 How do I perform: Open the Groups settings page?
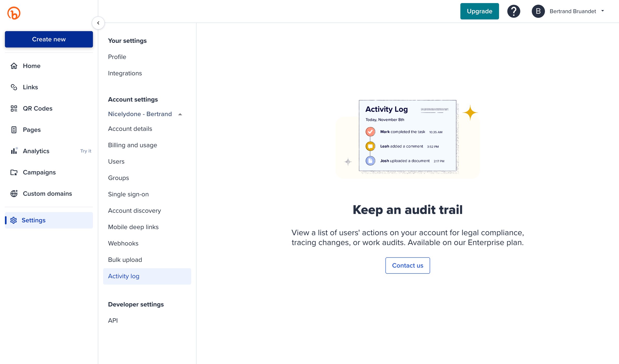[x=118, y=178]
